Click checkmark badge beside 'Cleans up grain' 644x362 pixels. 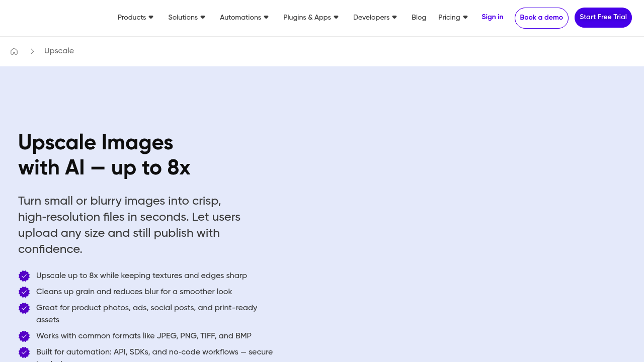pos(24,292)
